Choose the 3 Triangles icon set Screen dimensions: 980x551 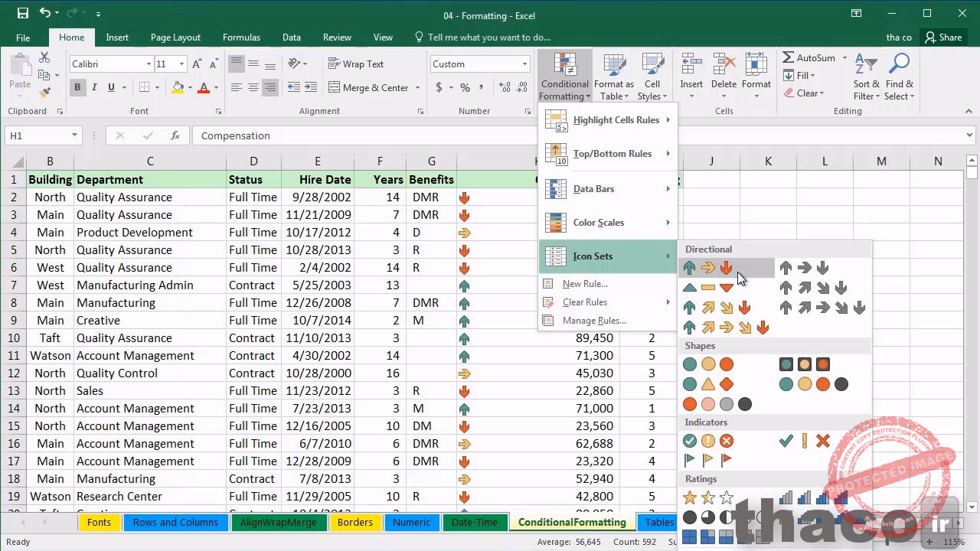708,288
